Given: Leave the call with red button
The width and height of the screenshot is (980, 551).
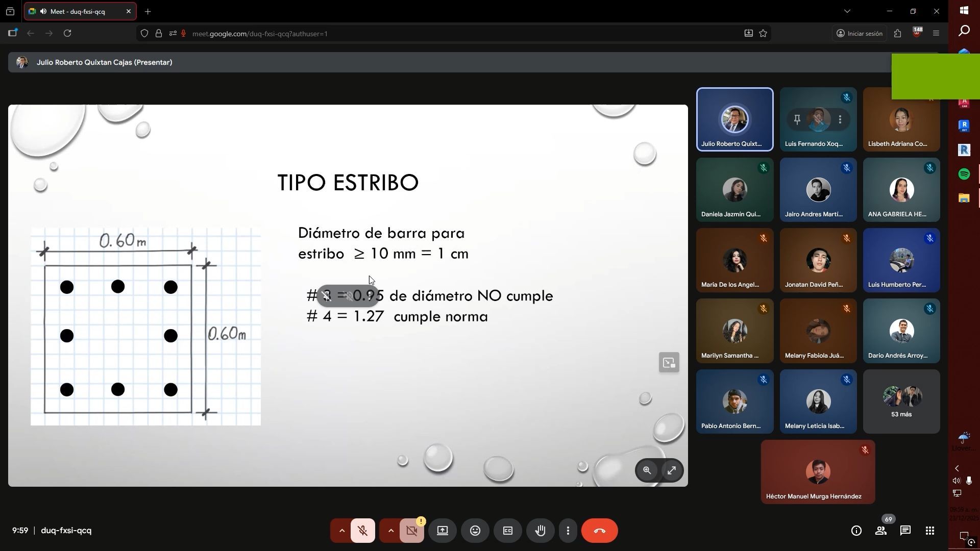Looking at the screenshot, I should [600, 531].
